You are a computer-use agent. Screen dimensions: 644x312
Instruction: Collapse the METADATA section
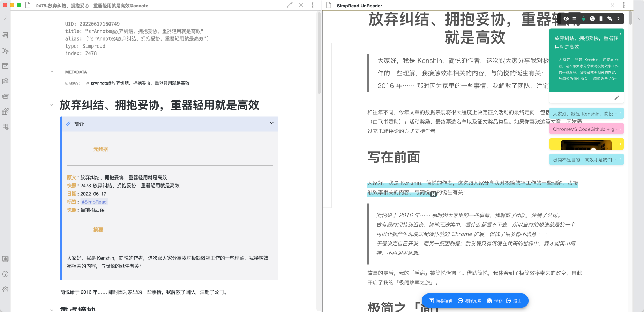[x=52, y=72]
